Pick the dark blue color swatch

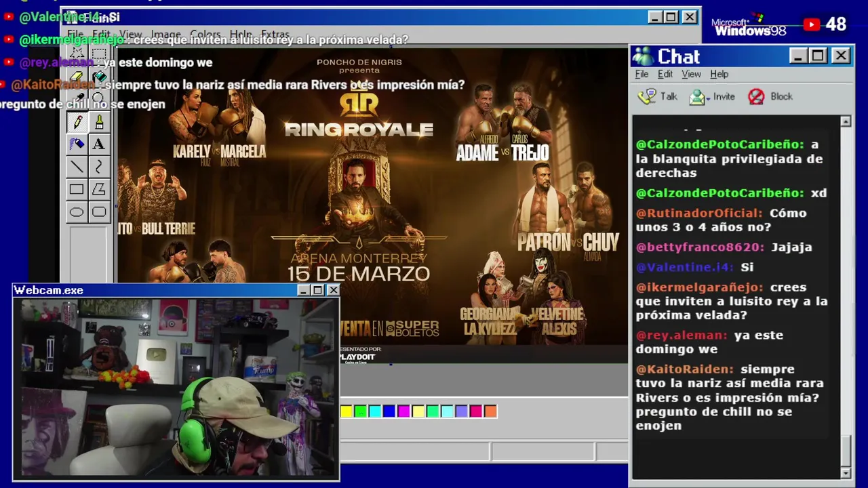tap(389, 411)
